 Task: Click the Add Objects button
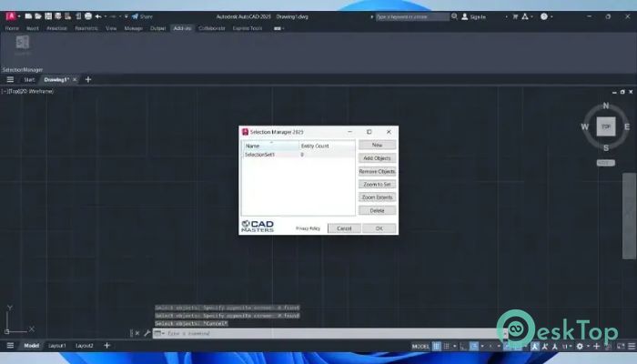pos(377,158)
